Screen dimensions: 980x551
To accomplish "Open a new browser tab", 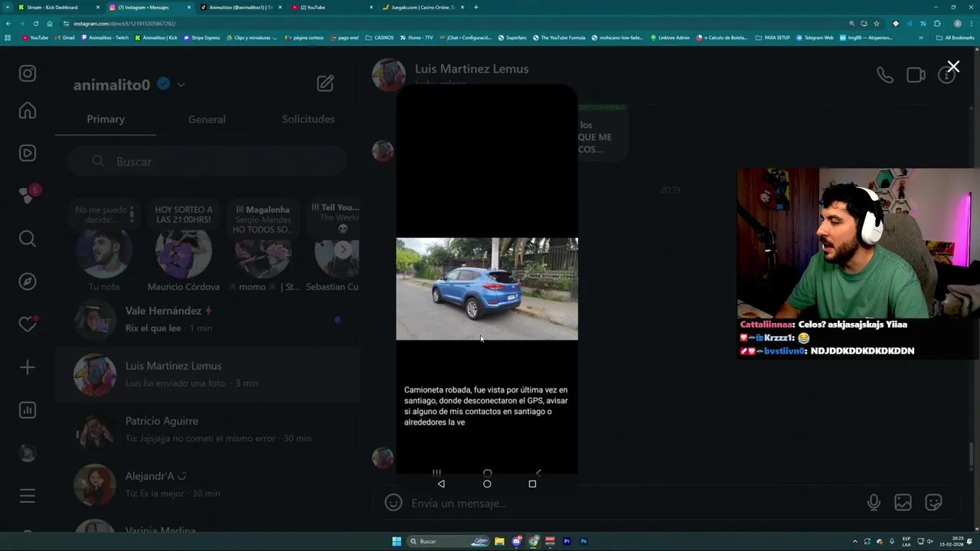I will (476, 7).
